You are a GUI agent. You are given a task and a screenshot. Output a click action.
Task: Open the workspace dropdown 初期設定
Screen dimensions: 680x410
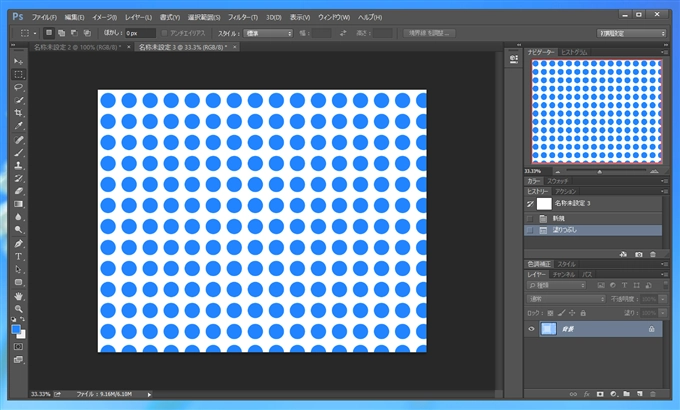pos(631,33)
